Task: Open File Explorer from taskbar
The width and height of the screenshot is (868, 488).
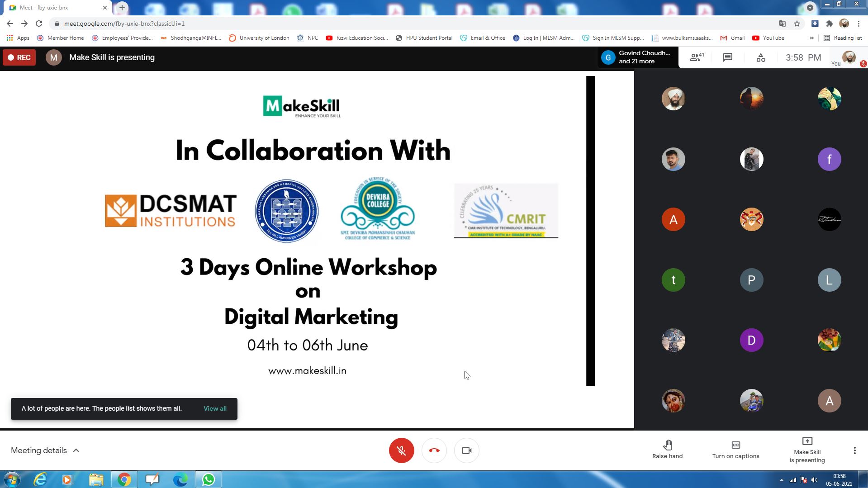Action: (x=96, y=479)
